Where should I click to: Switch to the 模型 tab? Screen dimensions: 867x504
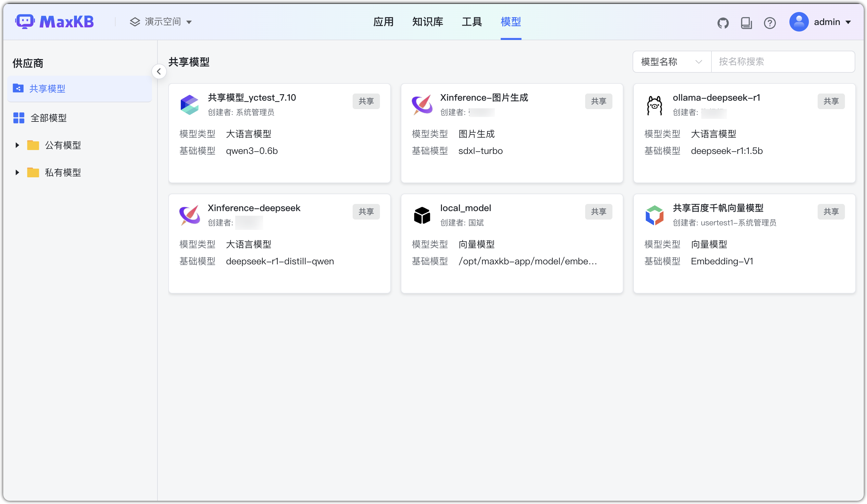[x=511, y=22]
